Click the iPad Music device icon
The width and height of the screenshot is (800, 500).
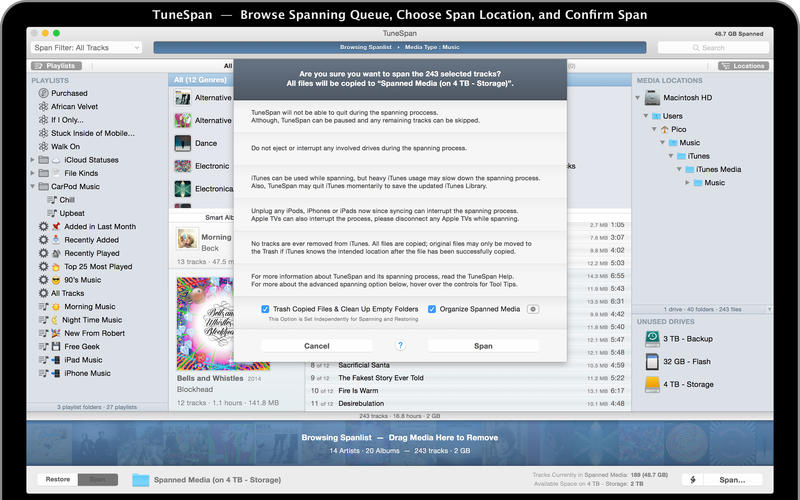(x=56, y=360)
